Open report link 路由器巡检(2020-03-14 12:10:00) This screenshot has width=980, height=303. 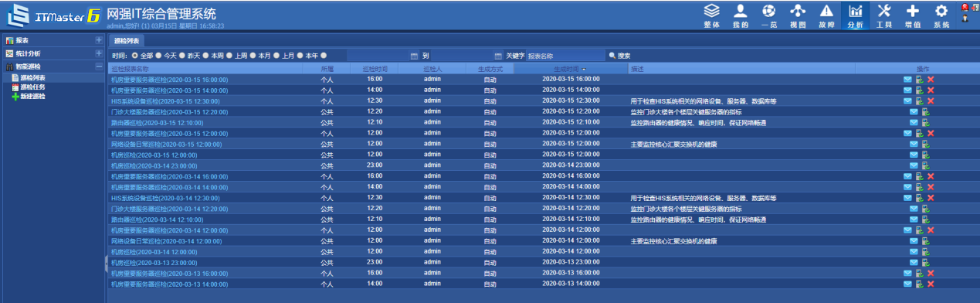(x=157, y=220)
